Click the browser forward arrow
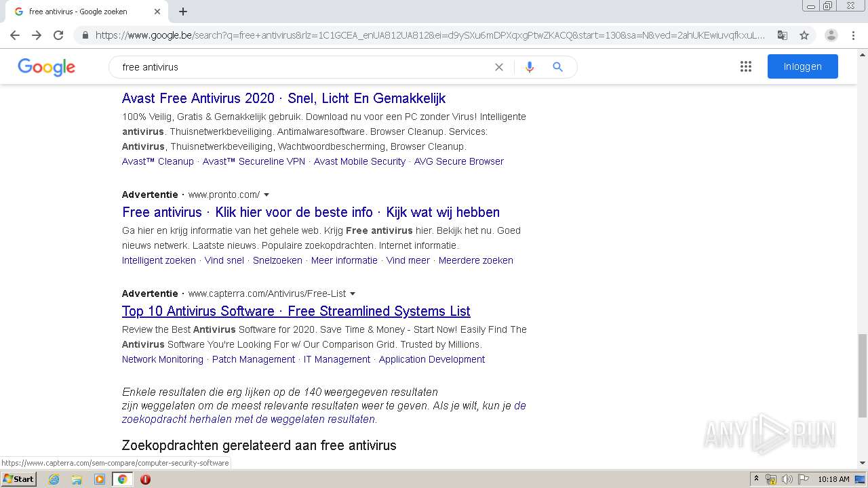The width and height of the screenshot is (868, 488). tap(37, 35)
